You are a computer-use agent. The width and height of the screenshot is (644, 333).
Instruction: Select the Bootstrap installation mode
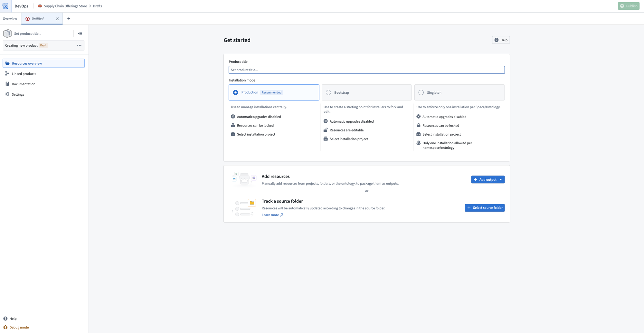366,92
